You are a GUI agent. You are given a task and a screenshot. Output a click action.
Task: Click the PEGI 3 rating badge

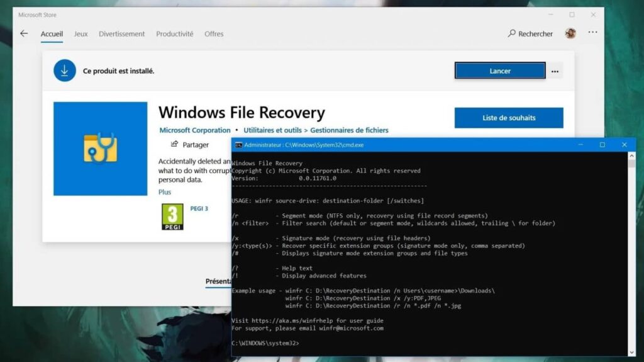coord(172,217)
